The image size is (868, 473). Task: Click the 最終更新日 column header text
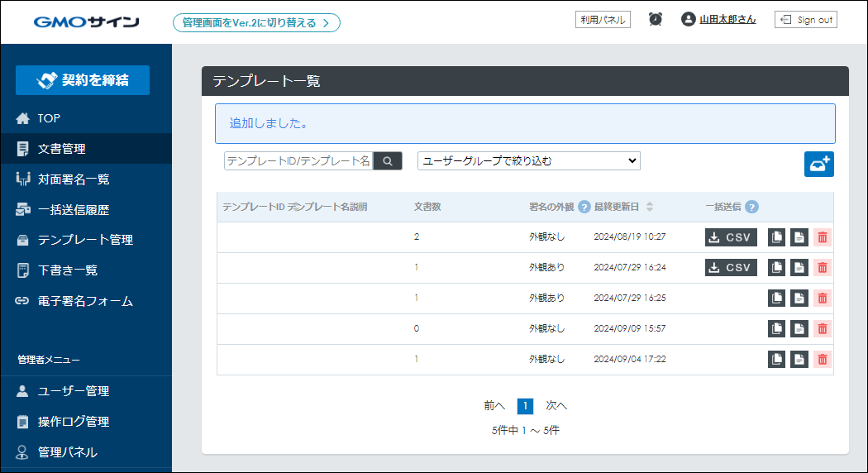tap(616, 207)
